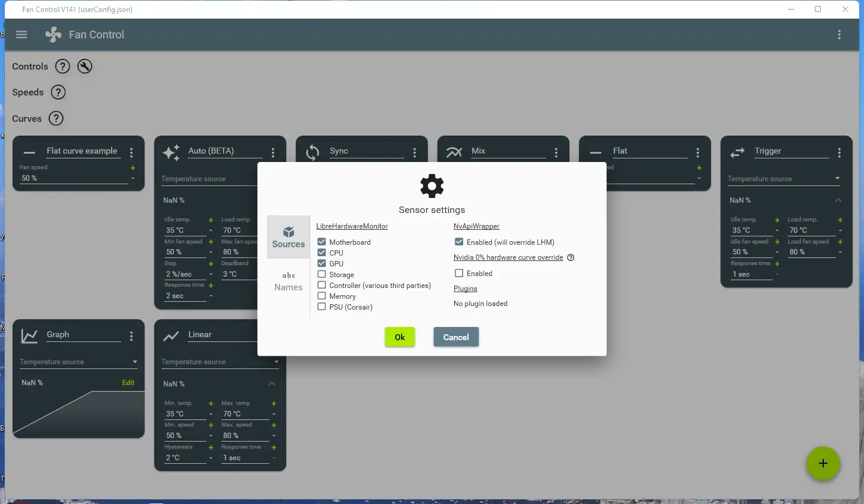The image size is (864, 504).
Task: Increase Load temp. on Trigger card
Action: point(840,220)
